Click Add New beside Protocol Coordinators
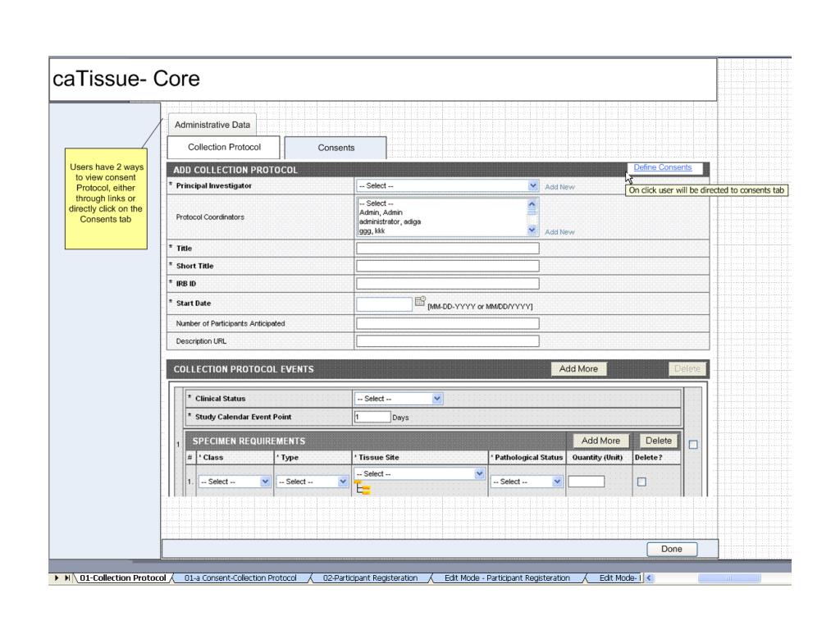 coord(559,232)
